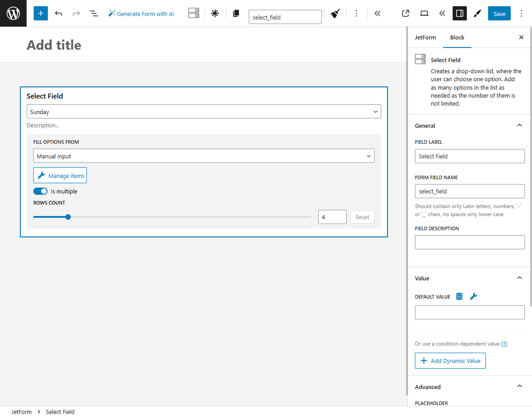Switch to the JetForm tab

[425, 37]
